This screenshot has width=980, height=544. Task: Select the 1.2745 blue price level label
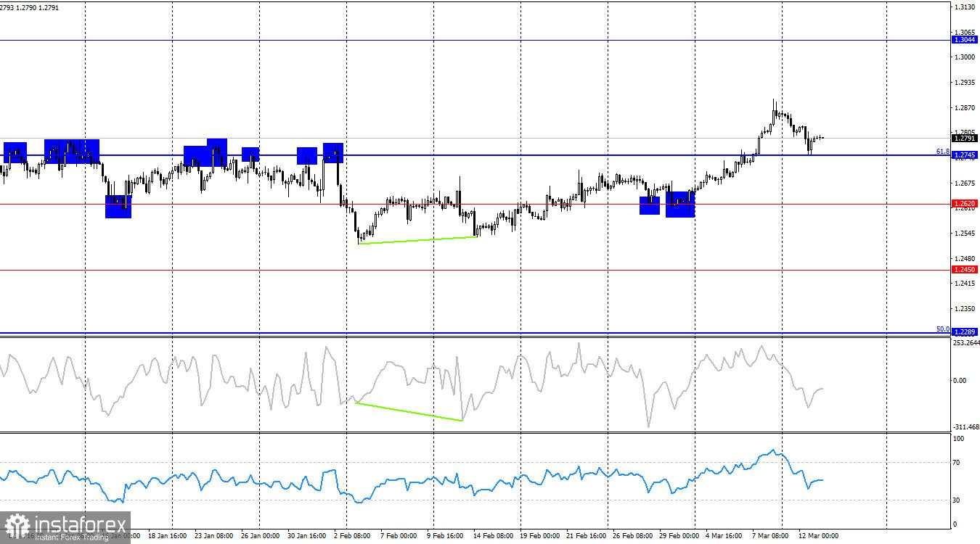pos(964,155)
